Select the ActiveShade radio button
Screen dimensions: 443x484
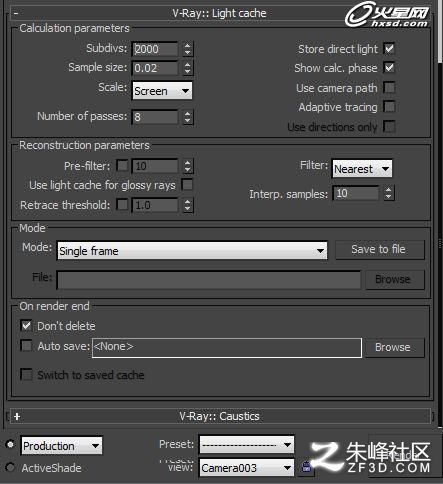[x=10, y=467]
